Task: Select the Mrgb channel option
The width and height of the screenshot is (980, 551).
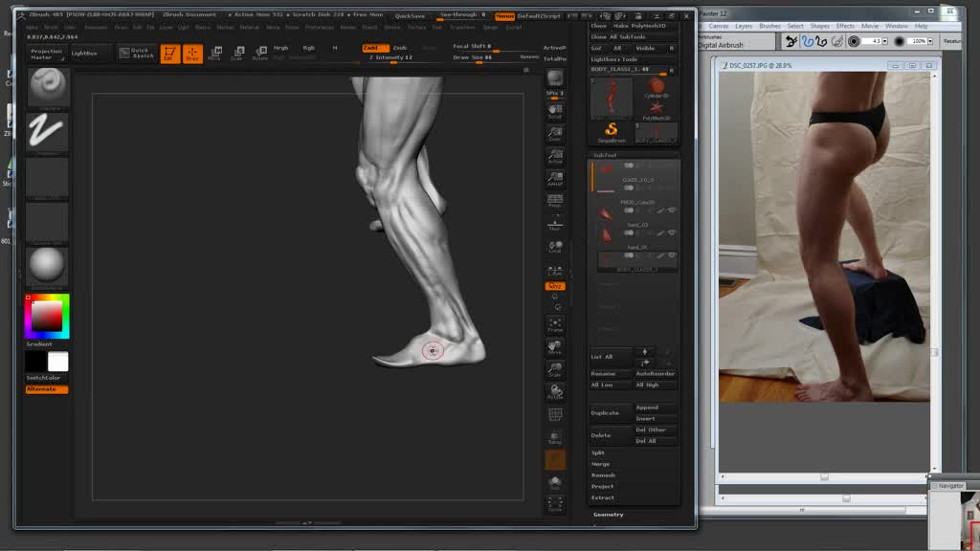Action: (x=281, y=48)
